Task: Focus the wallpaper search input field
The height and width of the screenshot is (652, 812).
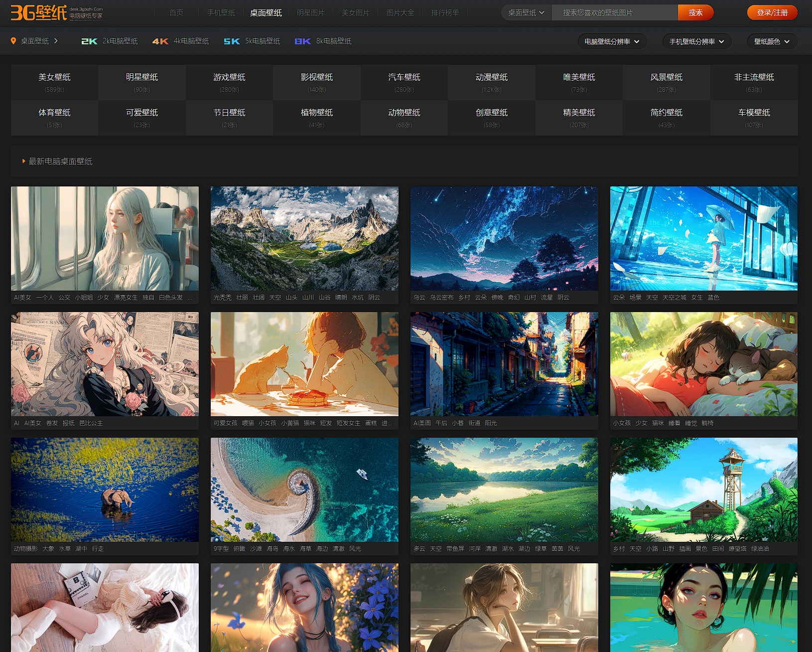Action: pyautogui.click(x=614, y=12)
